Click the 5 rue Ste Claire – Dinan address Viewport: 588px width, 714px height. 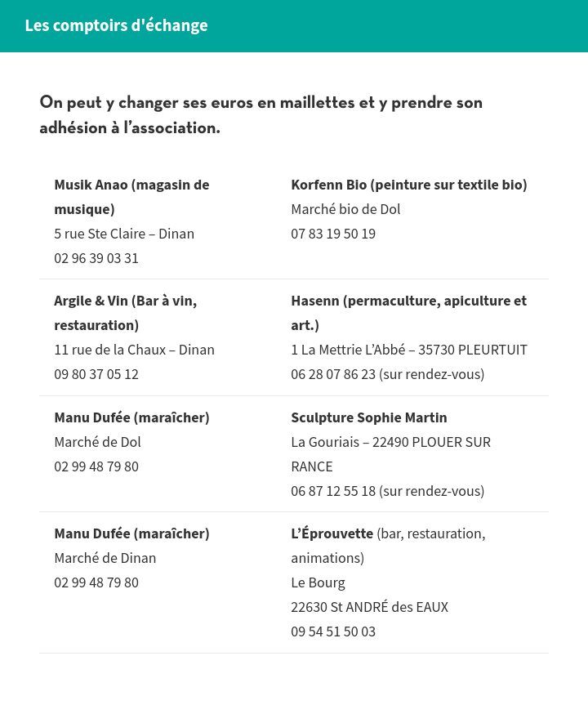pyautogui.click(x=124, y=234)
